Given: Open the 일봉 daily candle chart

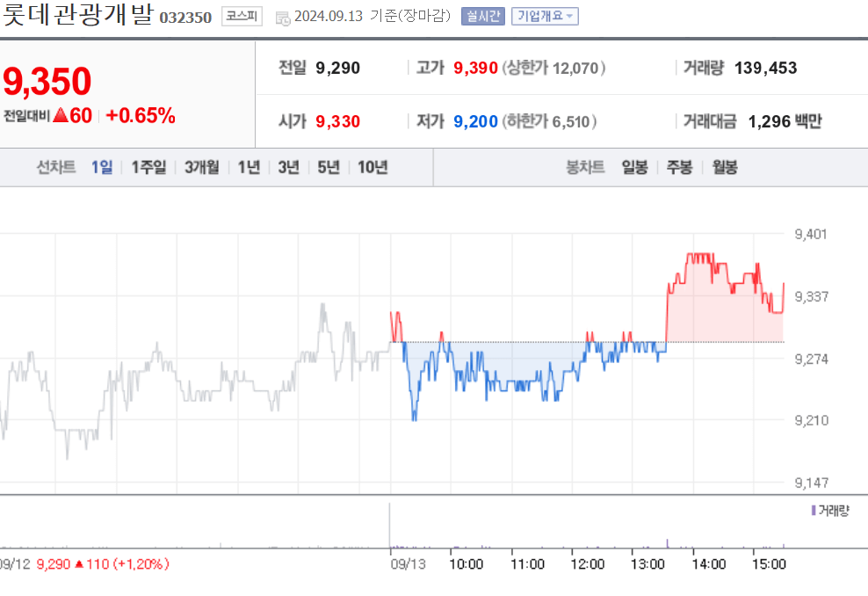Looking at the screenshot, I should tap(634, 167).
